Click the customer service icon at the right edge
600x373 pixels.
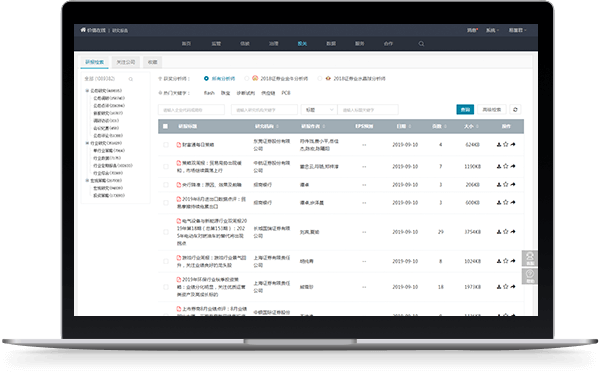530,258
